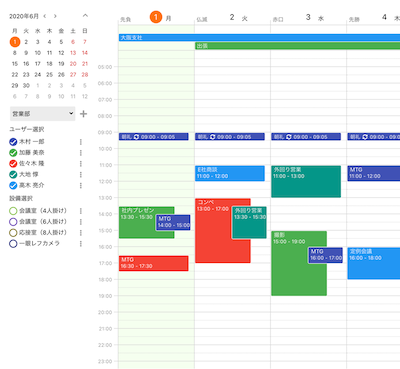Open Thursday's MTG 11:00-12:00 event
This screenshot has height=369, width=400.
point(374,173)
